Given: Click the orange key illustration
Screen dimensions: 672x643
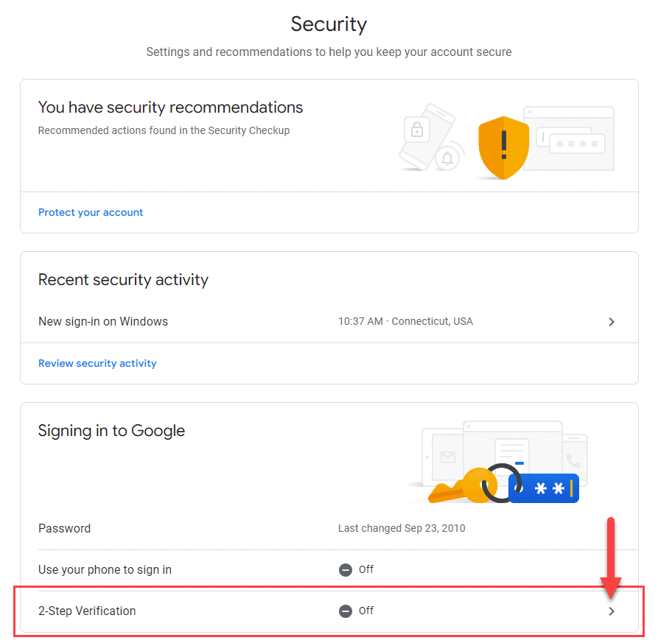Looking at the screenshot, I should point(463,487).
